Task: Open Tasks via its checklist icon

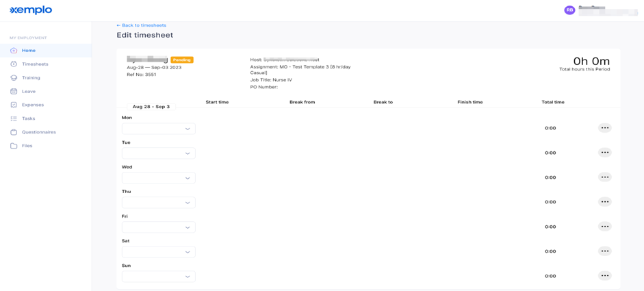Action: pos(14,118)
